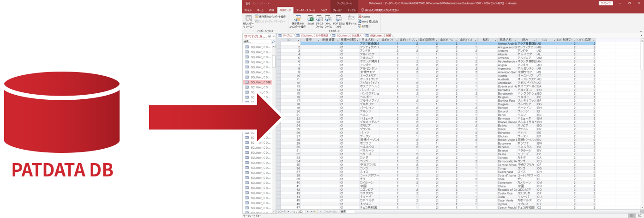The height and width of the screenshot is (218, 644).
Task: Click the cell with ID 10
Action: coord(291,76)
